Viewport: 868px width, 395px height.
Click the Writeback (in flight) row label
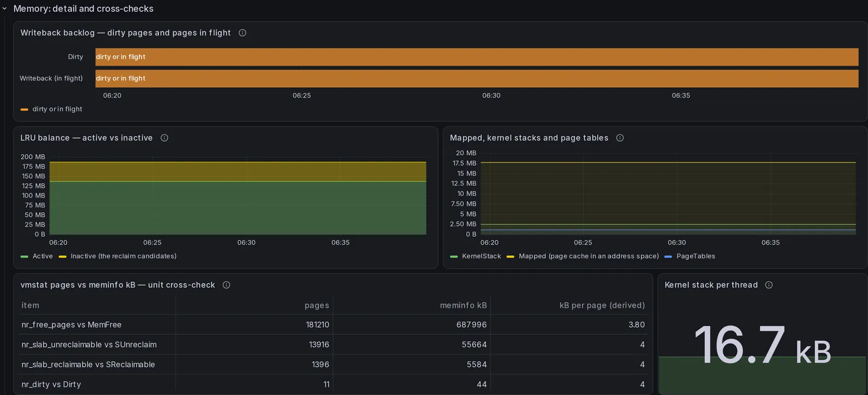tap(51, 78)
